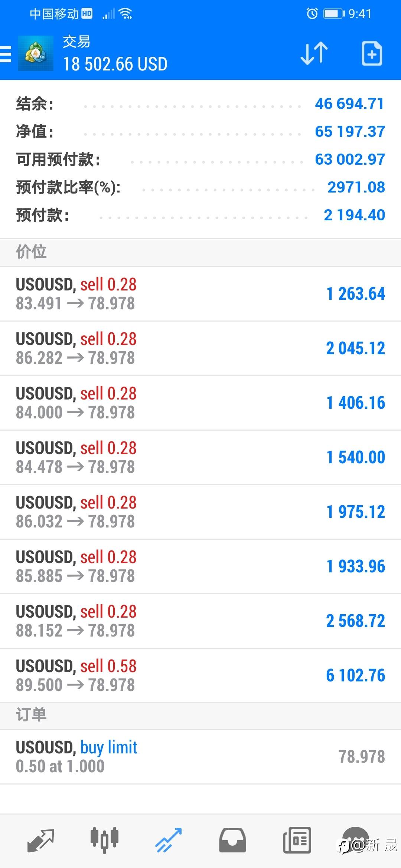Image resolution: width=401 pixels, height=868 pixels.
Task: Select the Trade tab trend-arrow icon
Action: click(x=168, y=840)
